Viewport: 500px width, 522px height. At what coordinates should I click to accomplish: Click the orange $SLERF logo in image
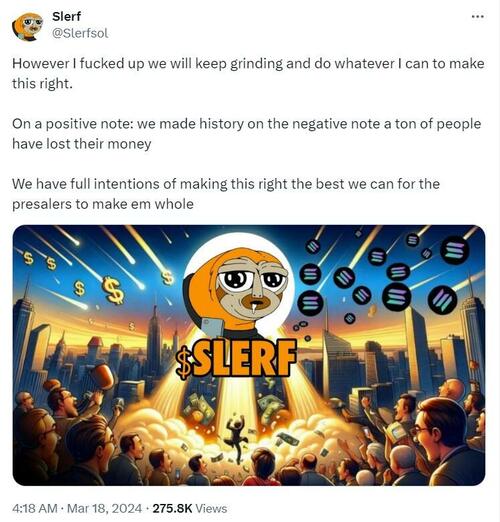(236, 359)
